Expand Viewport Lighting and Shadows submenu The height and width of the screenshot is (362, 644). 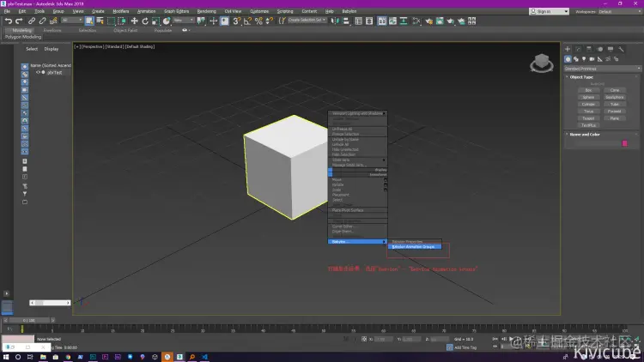click(357, 113)
